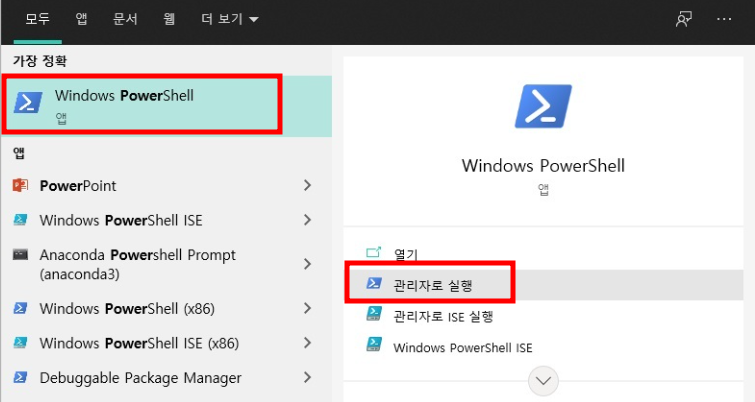
Task: Switch to the 앱 tab
Action: [x=81, y=19]
